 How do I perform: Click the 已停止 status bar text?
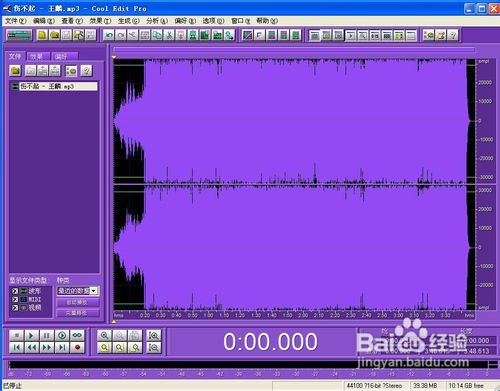point(13,386)
